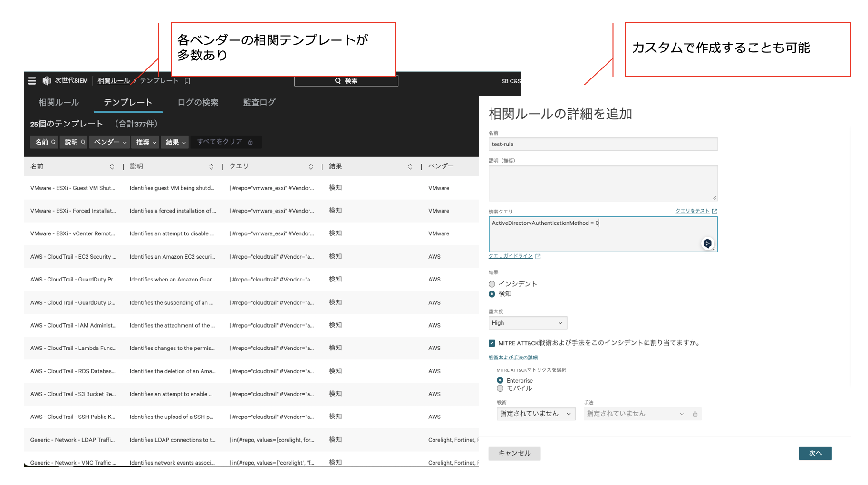Switch to the ログの検索 tab
Screen dimensions: 868x485
(198, 103)
